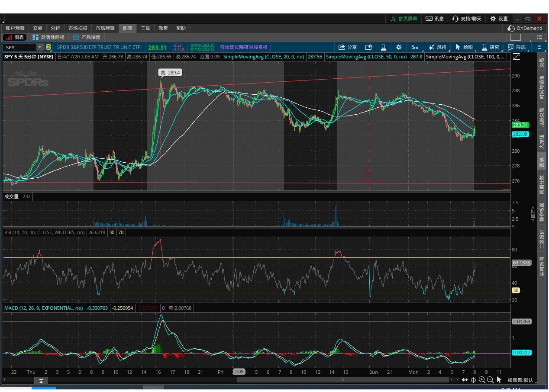Open the 首页屏幕 home screen

(x=404, y=19)
